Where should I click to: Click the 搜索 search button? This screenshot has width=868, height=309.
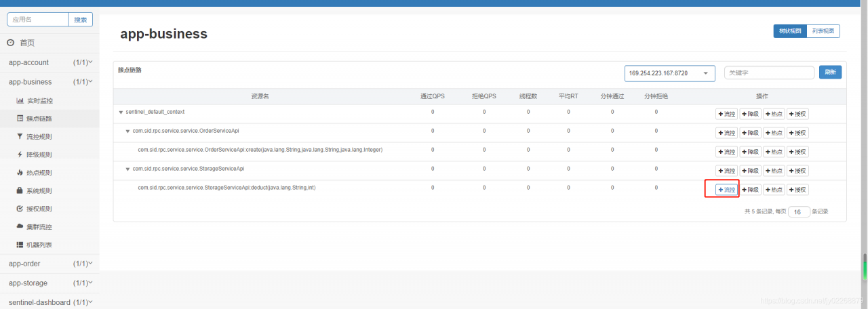80,20
